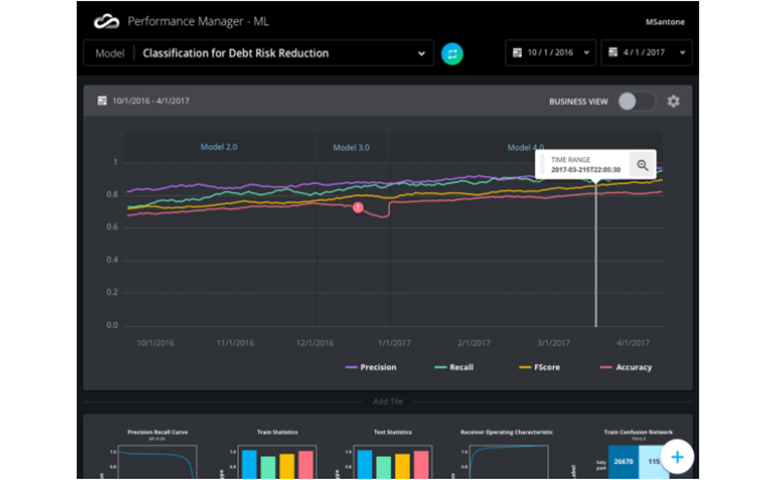Viewport: 780px width, 480px height.
Task: Click calendar icon beside 4/1/2017 end date
Action: pyautogui.click(x=613, y=52)
